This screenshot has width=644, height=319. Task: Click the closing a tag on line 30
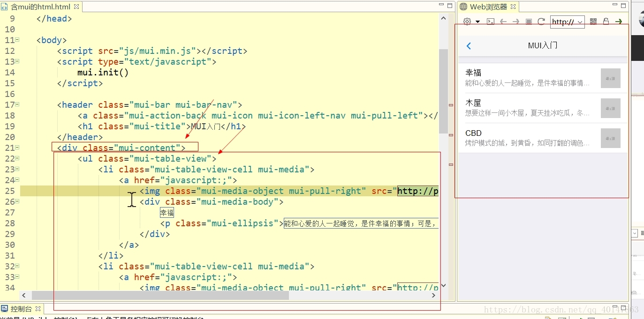tap(129, 245)
